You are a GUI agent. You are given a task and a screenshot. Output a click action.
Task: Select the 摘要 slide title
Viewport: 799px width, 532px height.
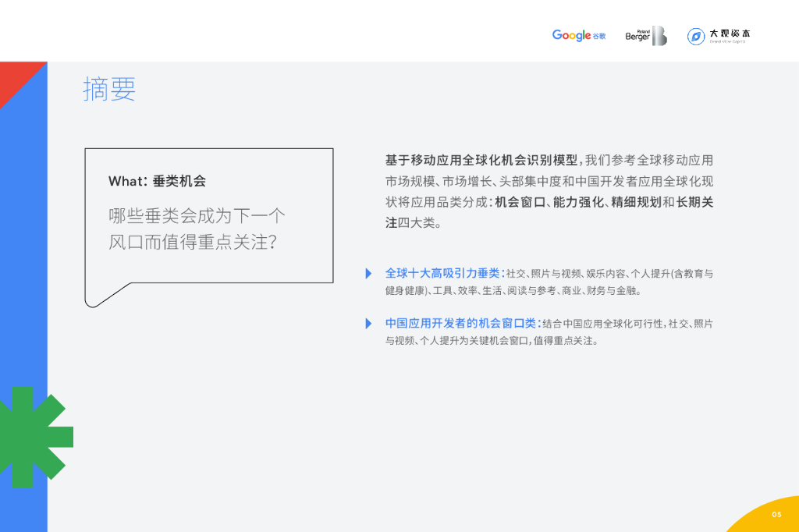point(109,90)
